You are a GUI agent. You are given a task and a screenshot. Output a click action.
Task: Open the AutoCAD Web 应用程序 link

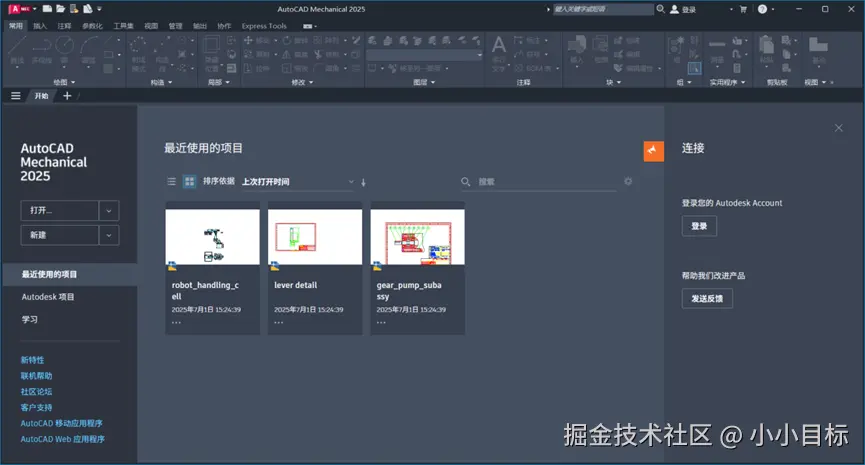point(63,439)
